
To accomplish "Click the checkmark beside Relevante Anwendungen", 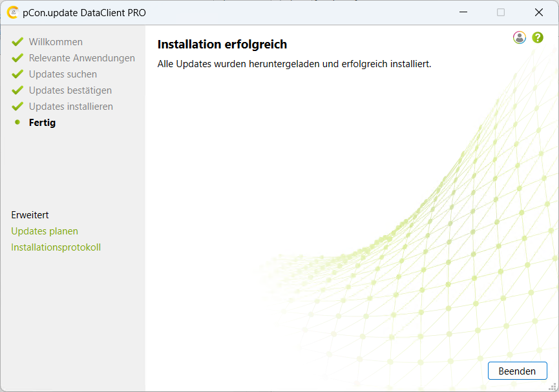I will point(17,58).
